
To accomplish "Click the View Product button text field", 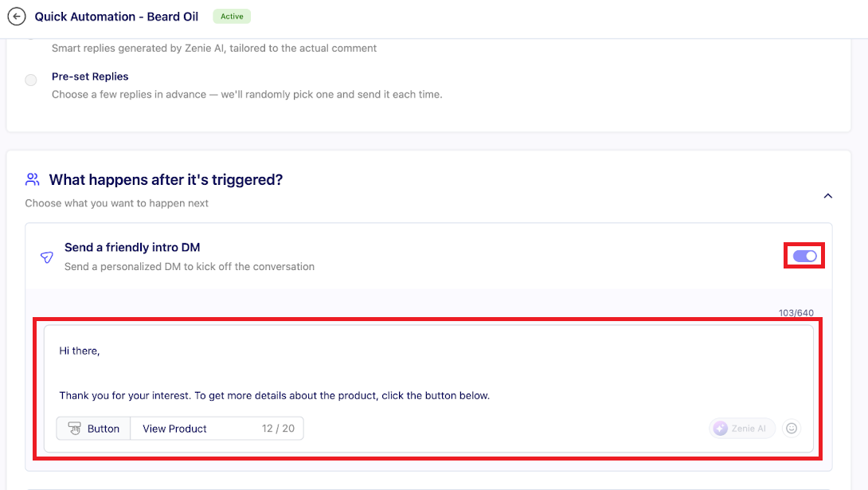I will 191,429.
